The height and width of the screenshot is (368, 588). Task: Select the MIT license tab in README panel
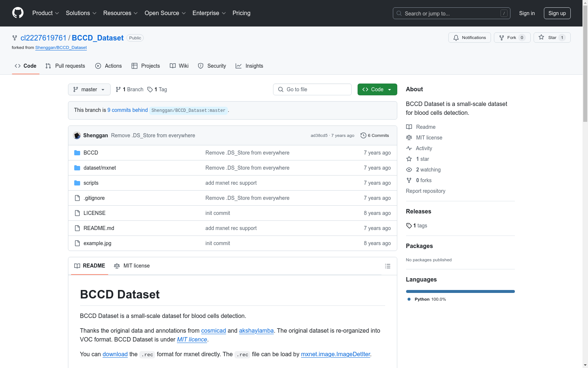pos(132,266)
